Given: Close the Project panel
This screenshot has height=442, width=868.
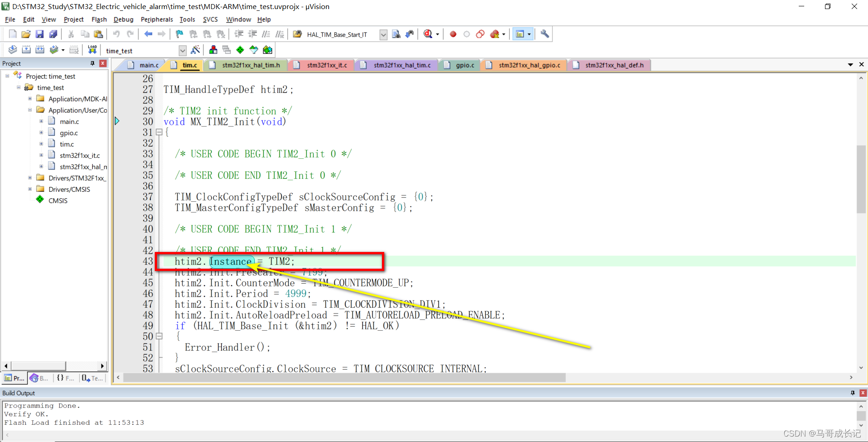Looking at the screenshot, I should (x=103, y=63).
